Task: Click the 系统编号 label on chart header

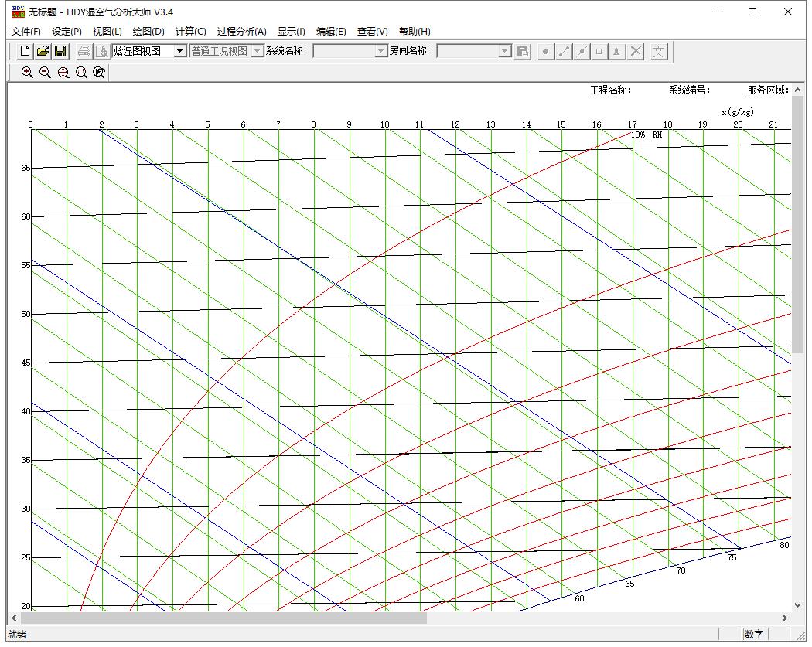Action: pyautogui.click(x=689, y=90)
